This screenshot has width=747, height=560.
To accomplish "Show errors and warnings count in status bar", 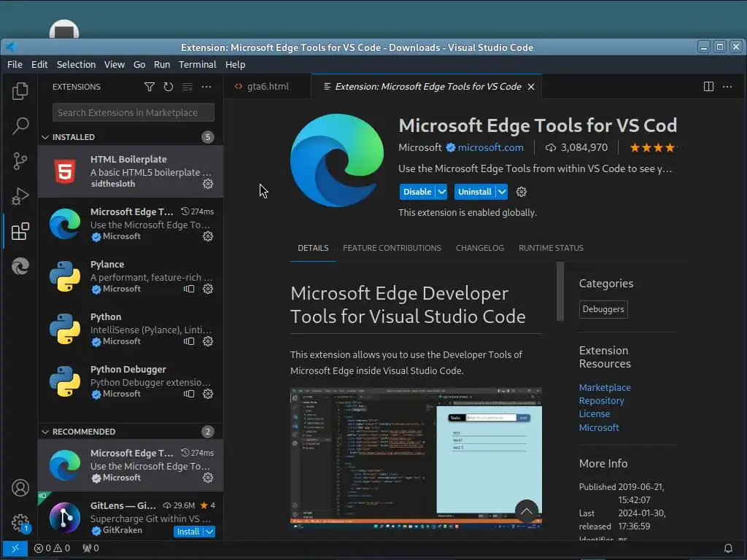I will click(52, 548).
